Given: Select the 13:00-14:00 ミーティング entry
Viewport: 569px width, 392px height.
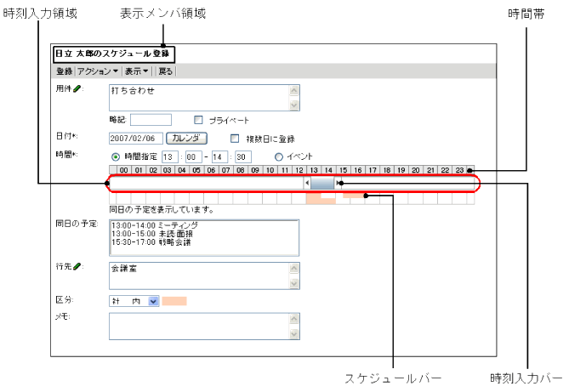Looking at the screenshot, I should (x=155, y=225).
